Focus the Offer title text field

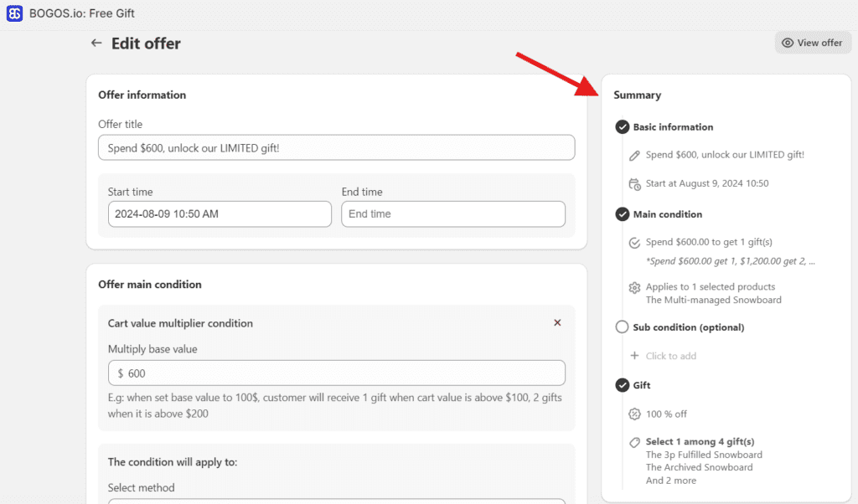(336, 147)
